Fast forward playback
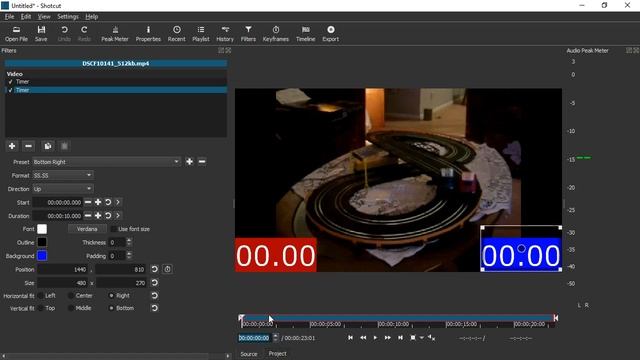Image resolution: width=640 pixels, height=360 pixels. click(387, 338)
